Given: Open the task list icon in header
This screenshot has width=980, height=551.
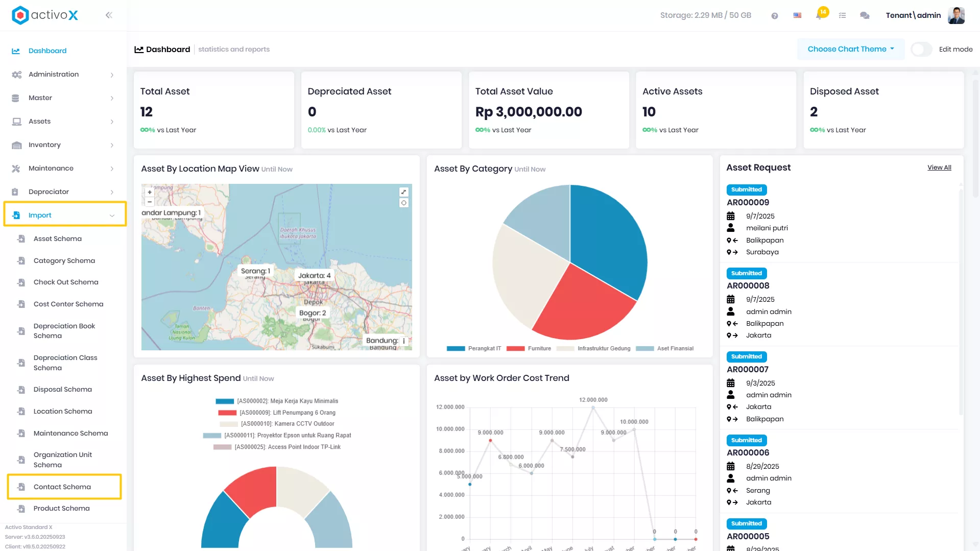Looking at the screenshot, I should [842, 16].
